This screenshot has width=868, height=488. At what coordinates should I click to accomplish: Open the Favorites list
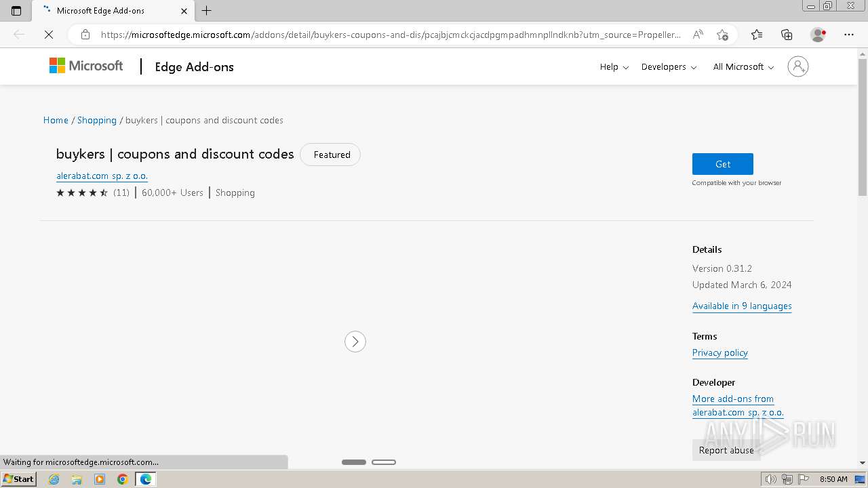tap(757, 35)
